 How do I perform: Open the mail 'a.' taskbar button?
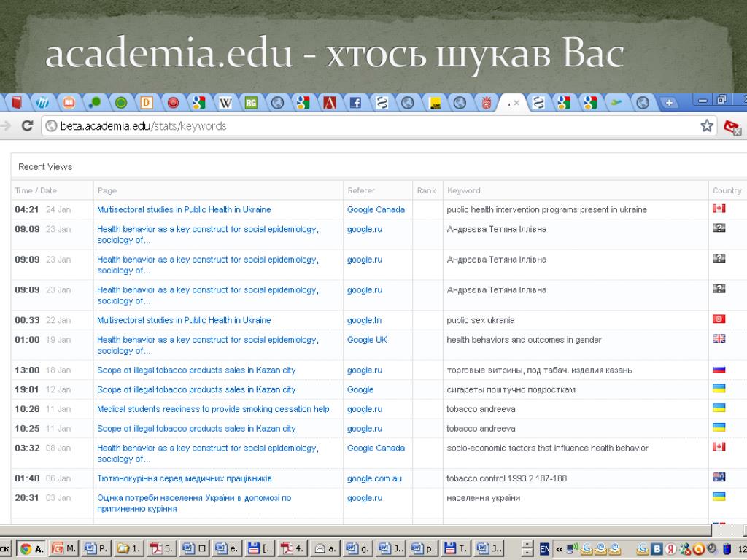(325, 548)
